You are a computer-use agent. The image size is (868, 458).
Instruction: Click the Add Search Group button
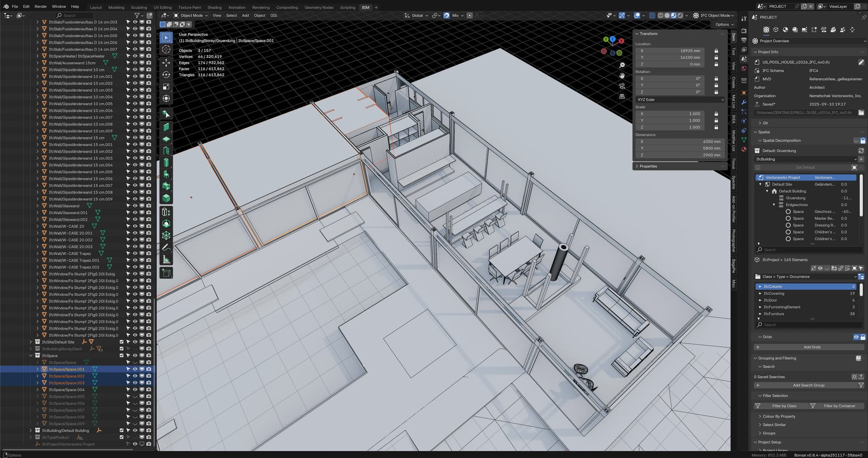[x=808, y=385]
